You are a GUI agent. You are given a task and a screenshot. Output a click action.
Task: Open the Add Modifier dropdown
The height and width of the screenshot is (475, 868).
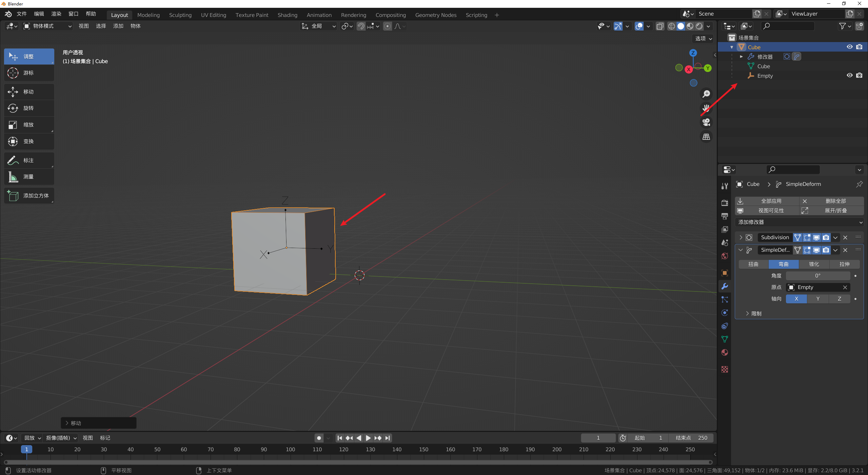coord(799,222)
